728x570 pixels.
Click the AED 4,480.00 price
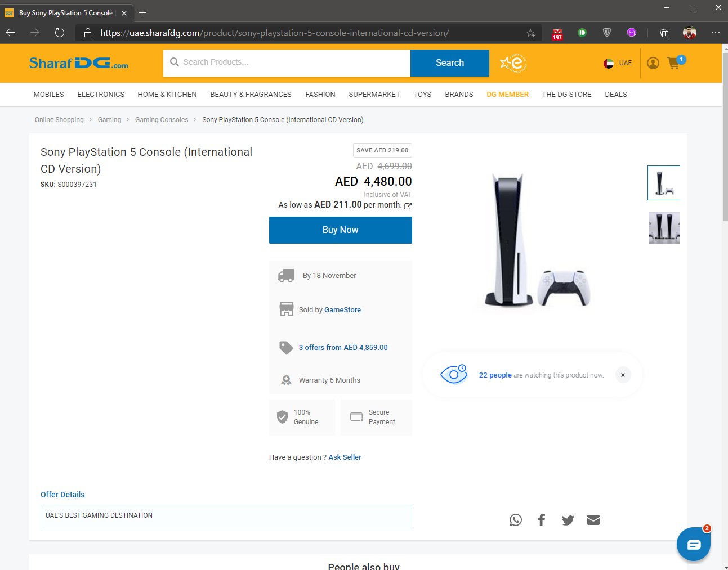click(373, 182)
